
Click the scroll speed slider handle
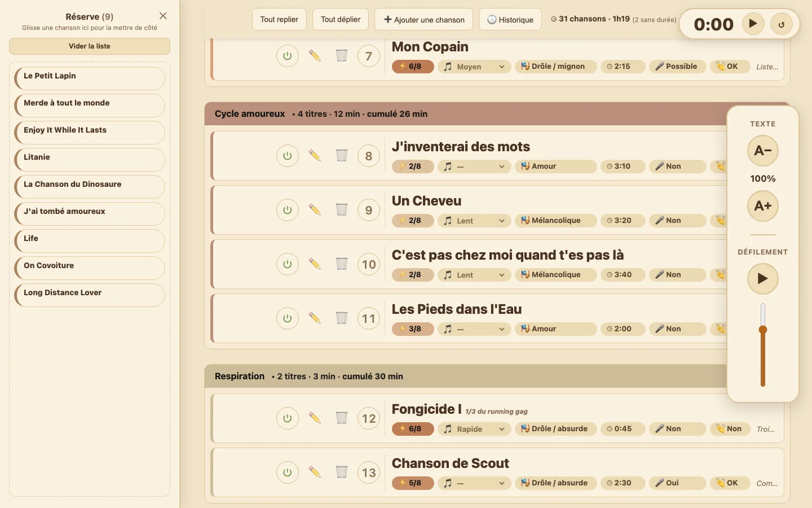(x=763, y=330)
